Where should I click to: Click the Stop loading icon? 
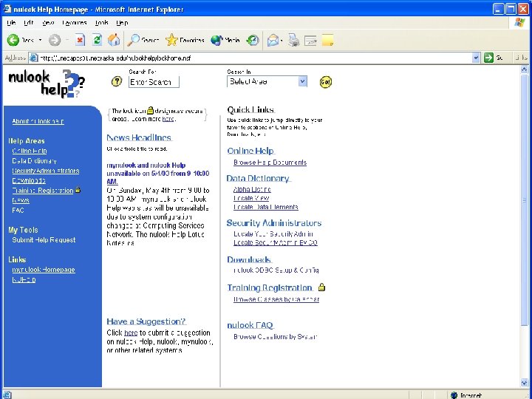pyautogui.click(x=80, y=40)
